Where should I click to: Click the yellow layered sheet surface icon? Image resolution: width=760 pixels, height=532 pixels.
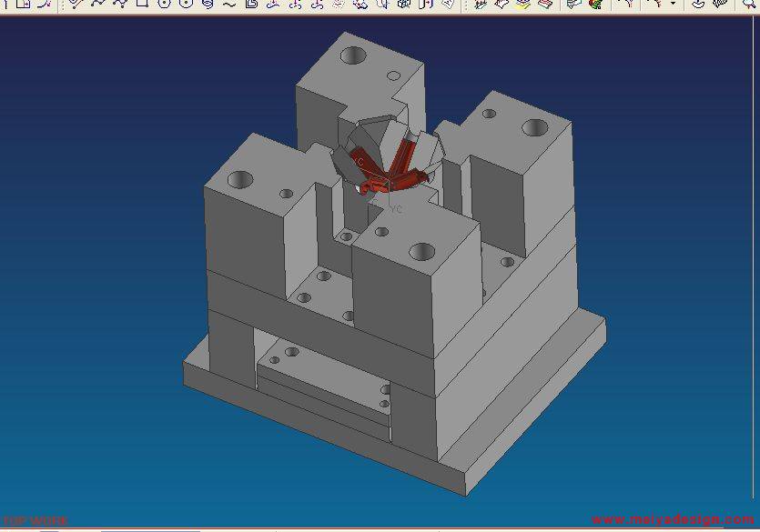[523, 5]
